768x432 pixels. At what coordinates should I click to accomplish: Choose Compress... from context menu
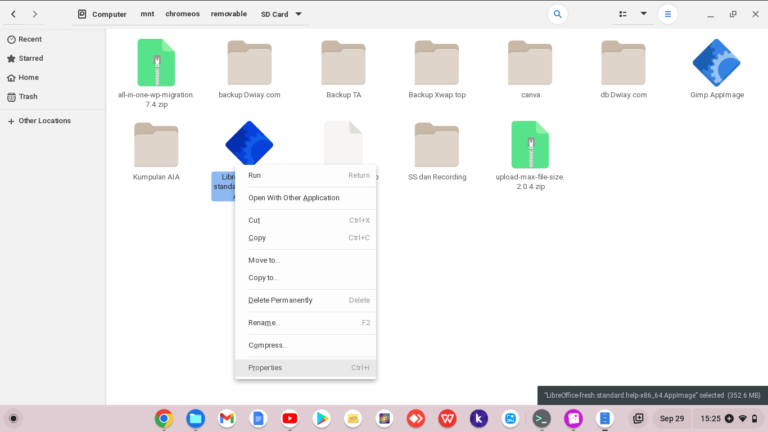click(306, 345)
